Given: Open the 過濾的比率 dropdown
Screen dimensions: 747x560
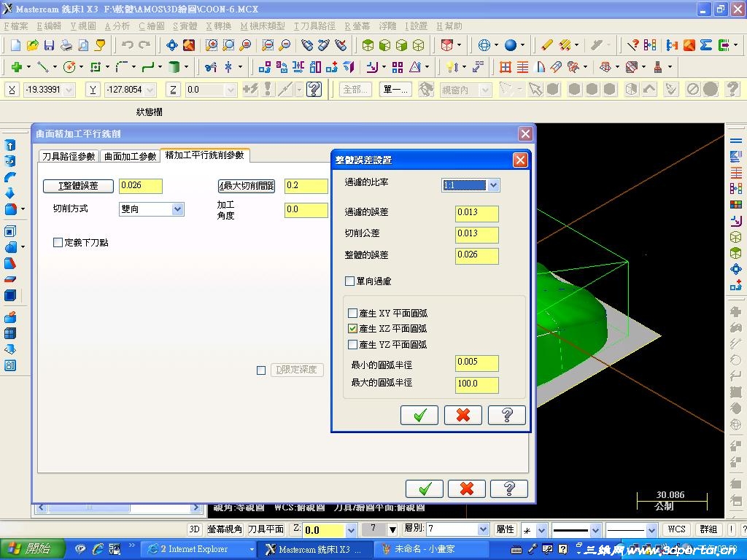Looking at the screenshot, I should click(494, 184).
